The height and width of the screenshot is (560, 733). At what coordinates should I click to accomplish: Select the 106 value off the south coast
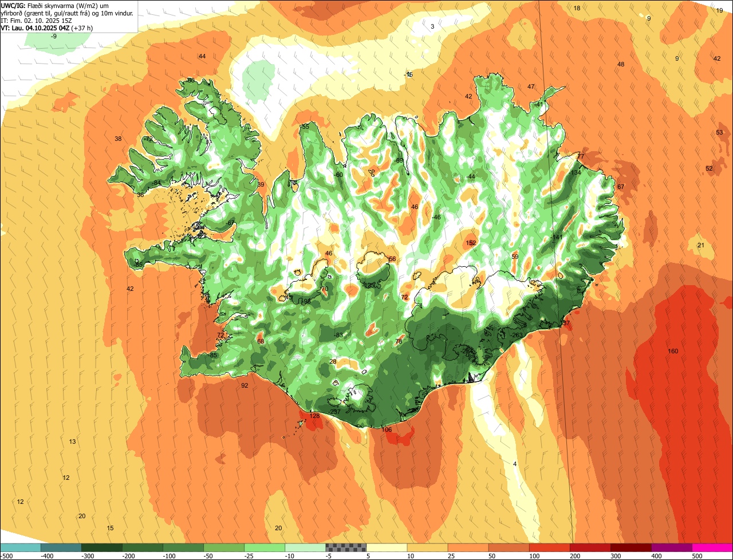pos(387,429)
